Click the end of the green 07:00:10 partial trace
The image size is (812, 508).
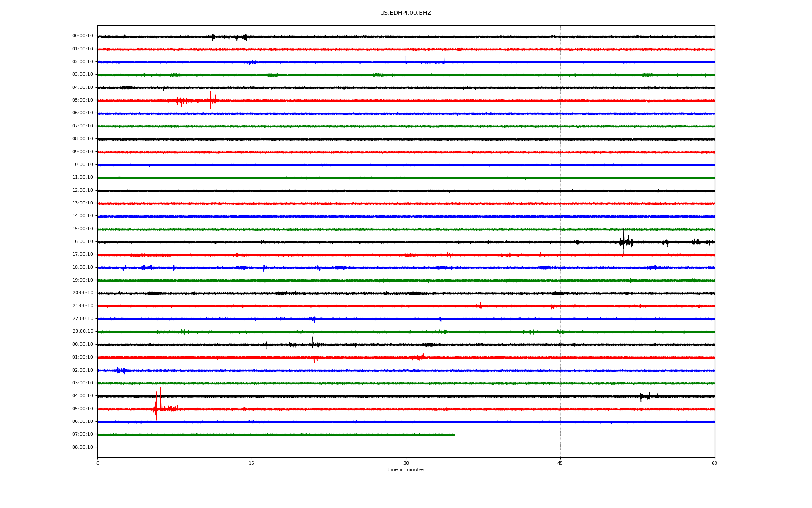pos(455,435)
